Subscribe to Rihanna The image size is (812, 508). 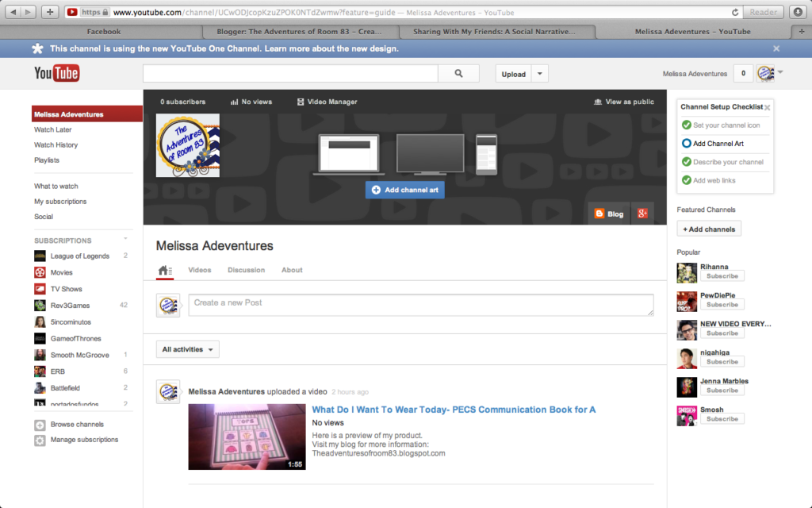pyautogui.click(x=722, y=276)
